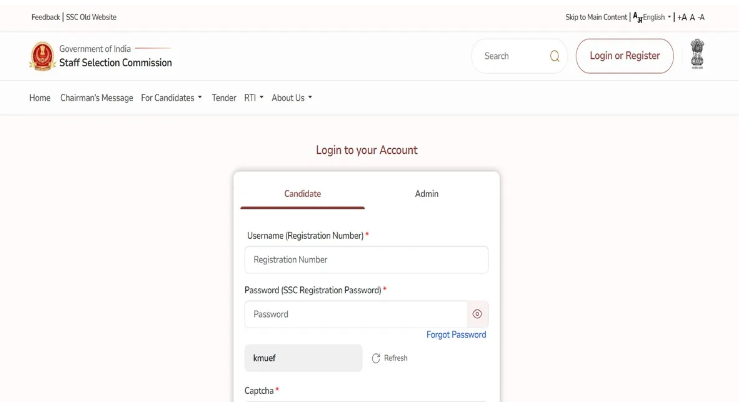
Task: Click the search magnifier icon
Action: point(554,56)
